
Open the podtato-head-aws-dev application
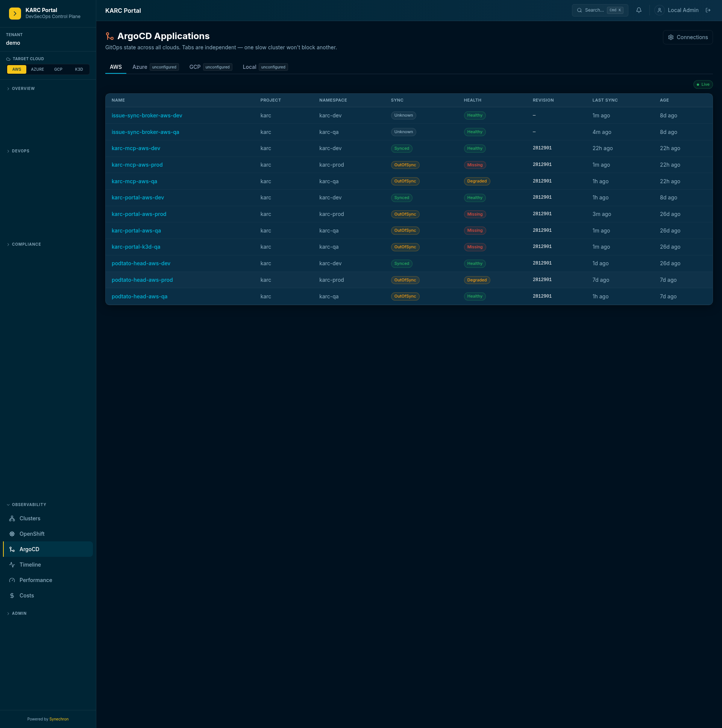141,263
